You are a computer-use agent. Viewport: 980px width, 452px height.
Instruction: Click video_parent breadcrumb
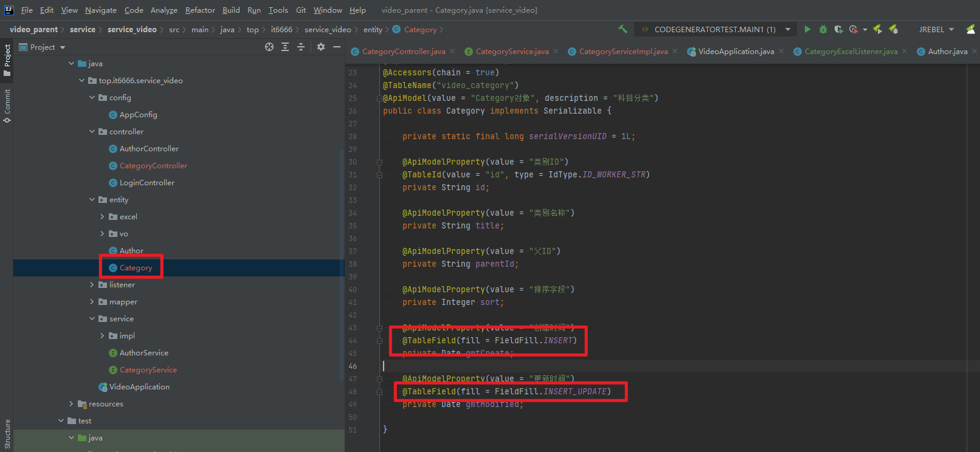[x=33, y=29]
